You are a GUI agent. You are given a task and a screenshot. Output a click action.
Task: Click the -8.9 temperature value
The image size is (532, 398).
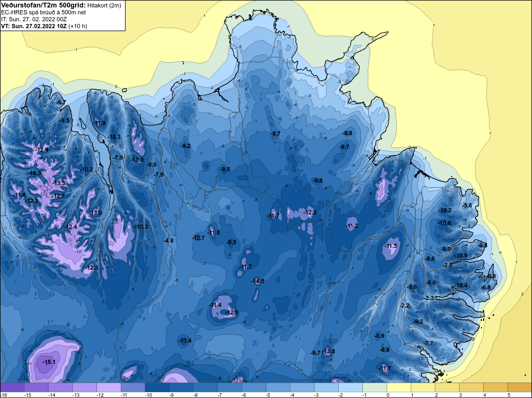point(379,336)
